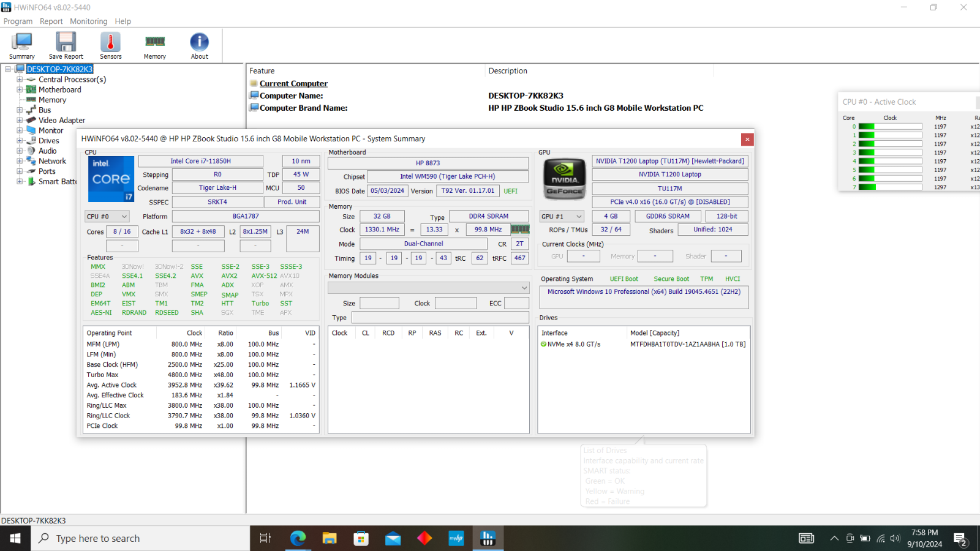Screen dimensions: 980x551
Task: Open the Report menu
Action: tap(51, 21)
